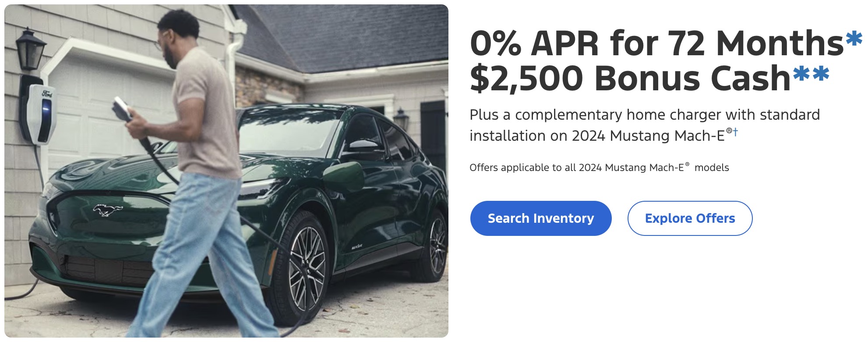Click the Offers applicable to all models note

(599, 167)
